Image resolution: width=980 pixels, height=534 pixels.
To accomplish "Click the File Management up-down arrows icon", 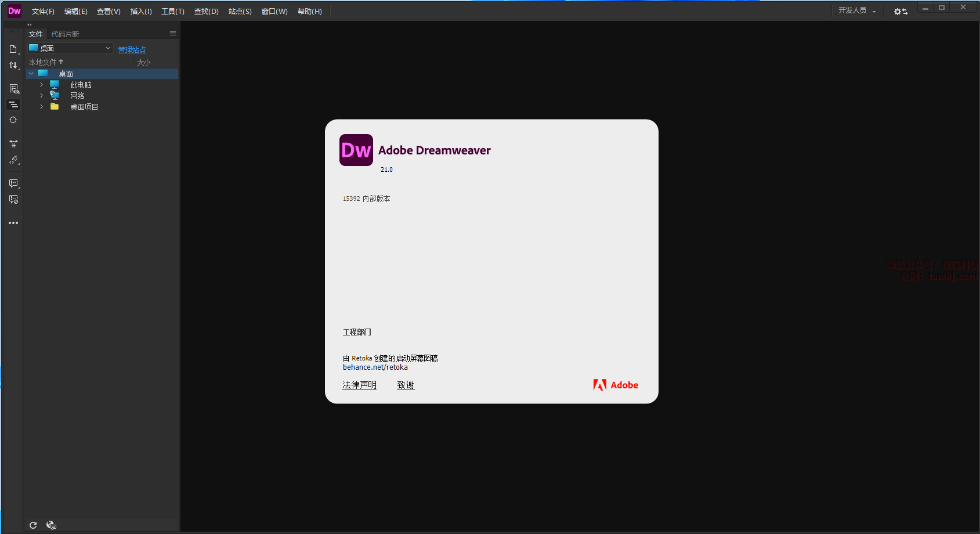I will click(13, 65).
